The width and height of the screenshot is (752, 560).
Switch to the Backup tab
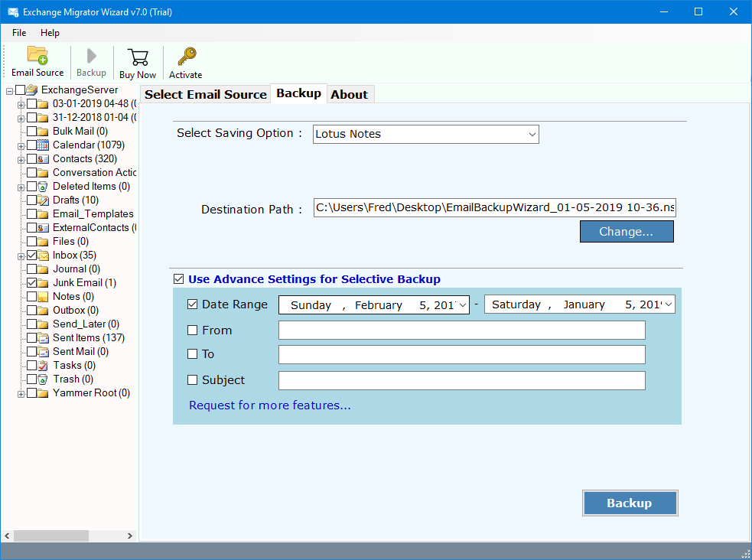299,93
